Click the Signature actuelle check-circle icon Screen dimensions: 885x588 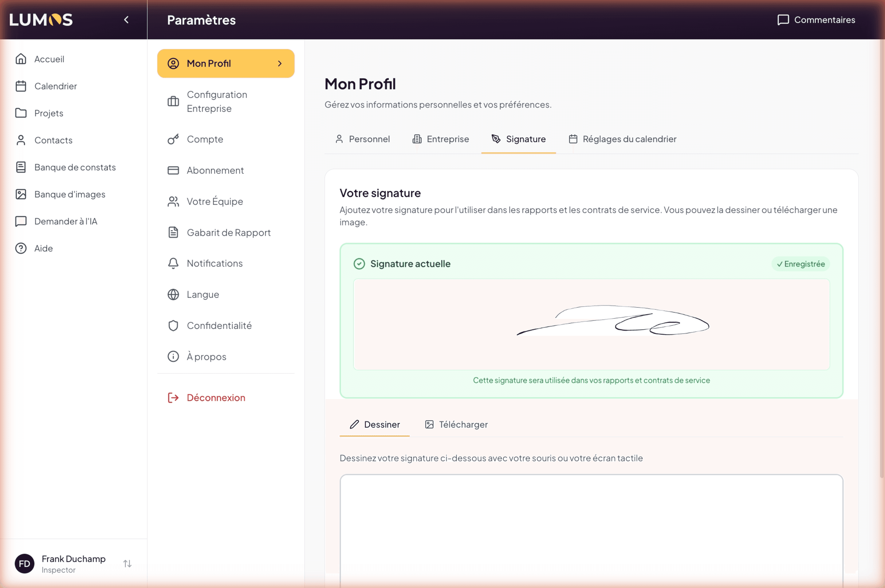pos(359,264)
